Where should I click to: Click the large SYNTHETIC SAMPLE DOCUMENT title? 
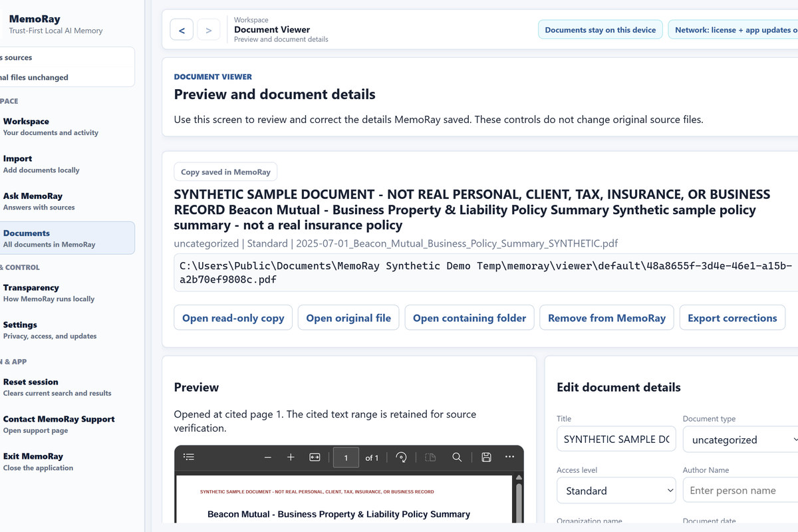pos(472,209)
